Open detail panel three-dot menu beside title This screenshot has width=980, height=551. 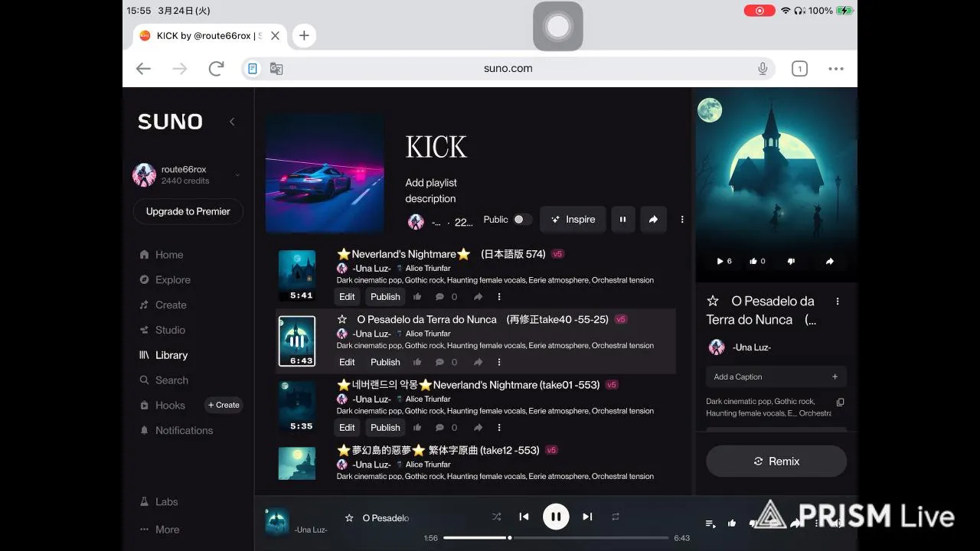pos(838,302)
